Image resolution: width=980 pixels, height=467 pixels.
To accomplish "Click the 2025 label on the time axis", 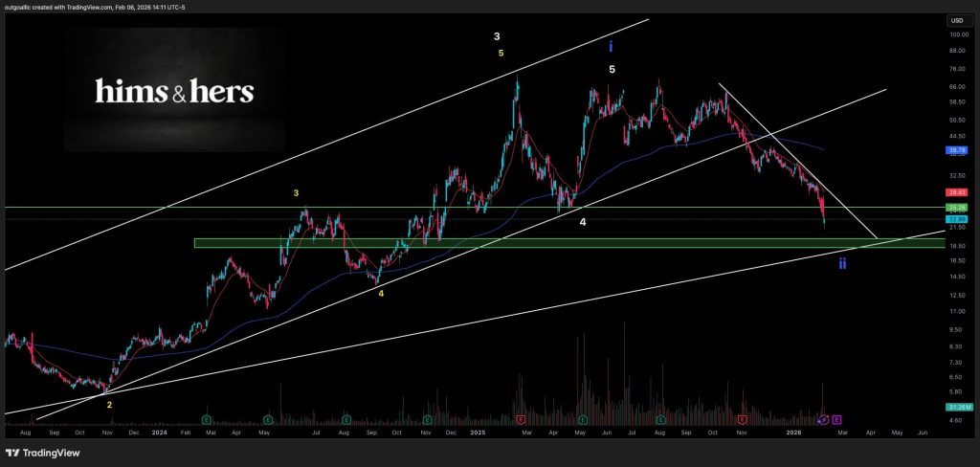I will [x=479, y=434].
